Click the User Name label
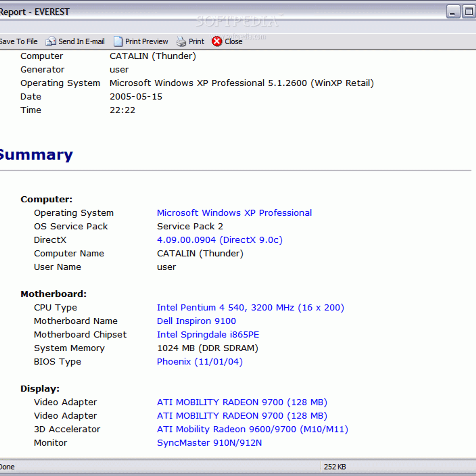476x476 pixels. click(x=57, y=267)
